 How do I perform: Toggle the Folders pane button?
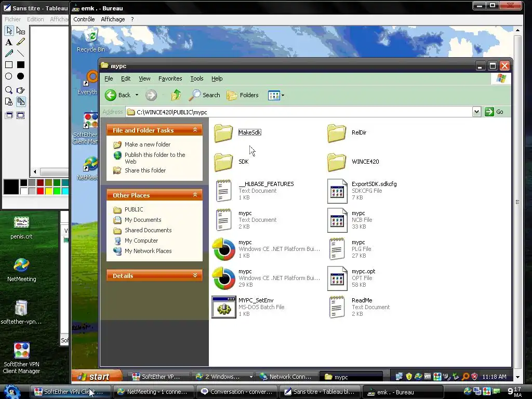(x=243, y=95)
